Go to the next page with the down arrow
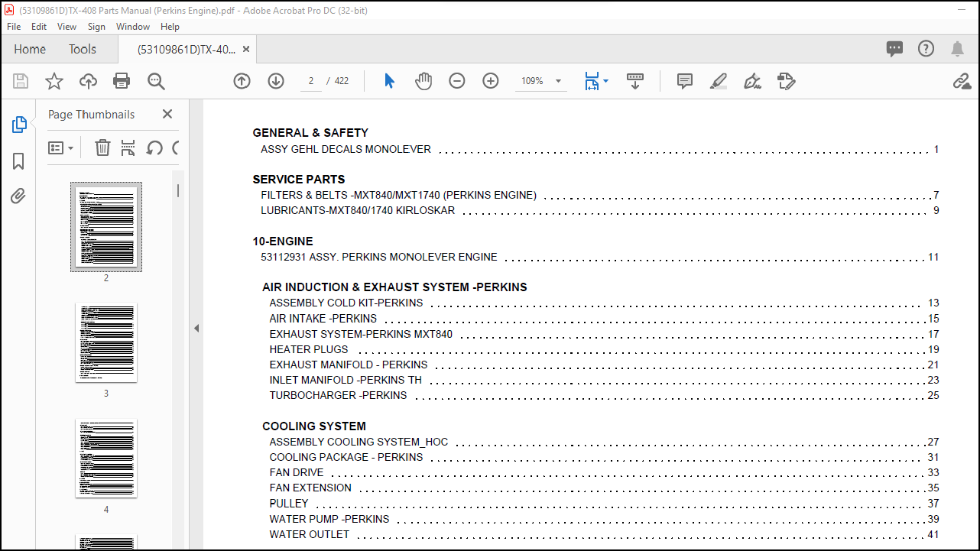980x551 pixels. click(x=276, y=81)
